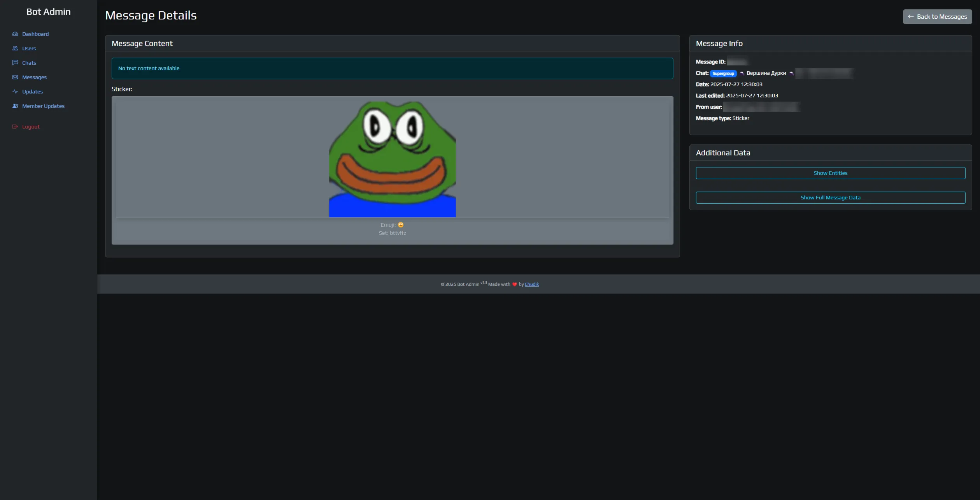Open the Chats section
980x500 pixels.
click(29, 63)
